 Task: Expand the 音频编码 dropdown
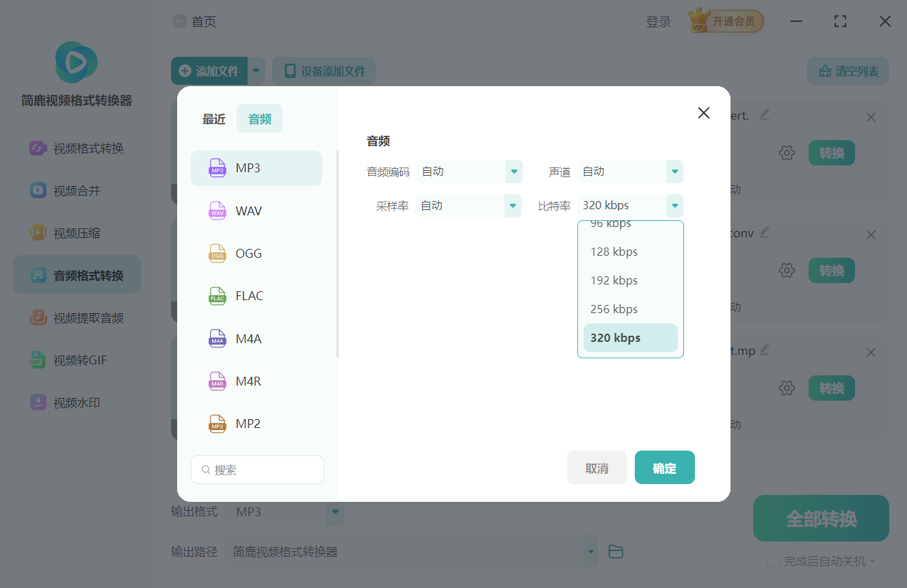point(514,172)
